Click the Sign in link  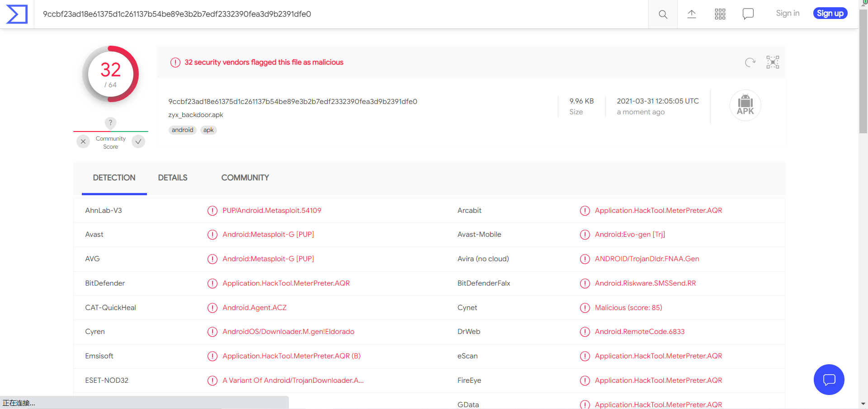pyautogui.click(x=788, y=14)
